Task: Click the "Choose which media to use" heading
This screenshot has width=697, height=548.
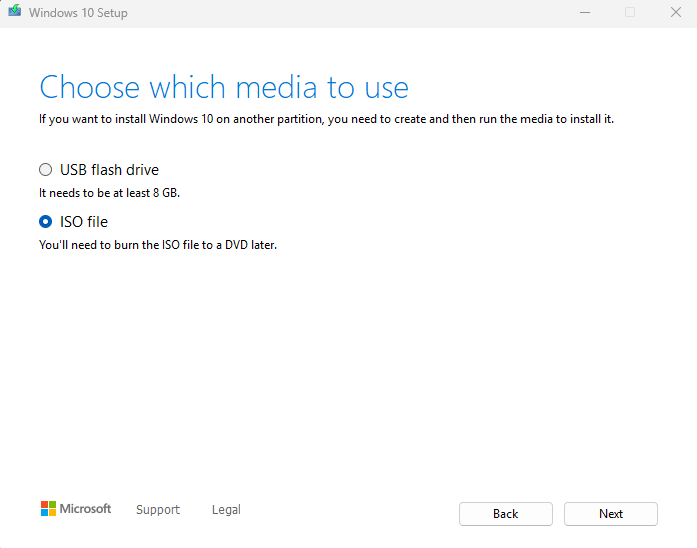Action: [x=224, y=87]
